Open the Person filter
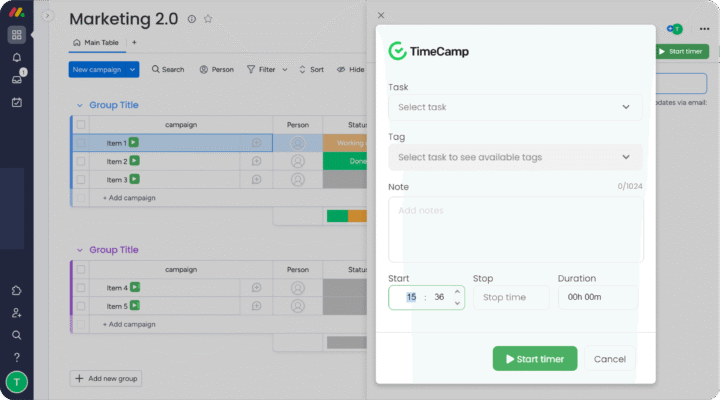The image size is (720, 400). click(217, 69)
